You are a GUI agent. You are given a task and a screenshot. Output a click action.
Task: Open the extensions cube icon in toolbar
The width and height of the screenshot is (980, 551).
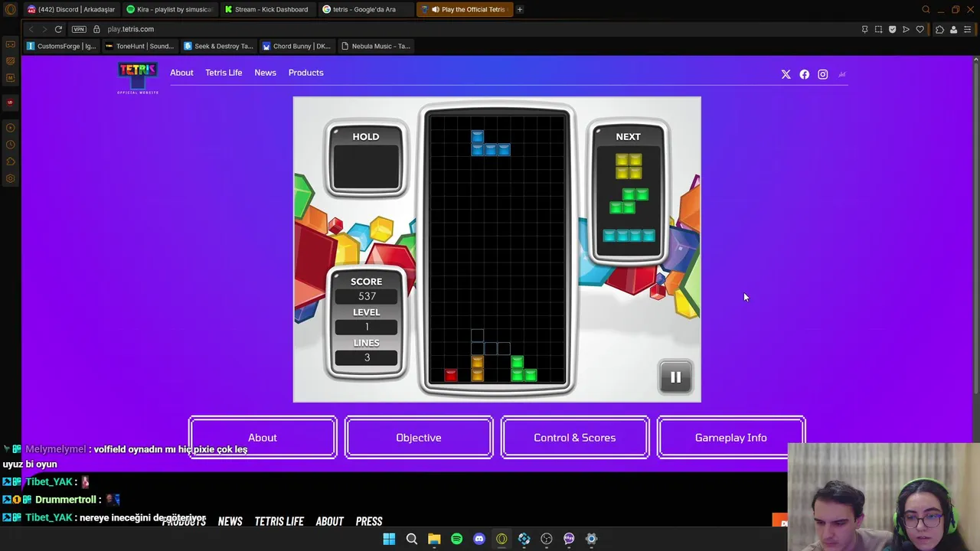[x=939, y=29]
